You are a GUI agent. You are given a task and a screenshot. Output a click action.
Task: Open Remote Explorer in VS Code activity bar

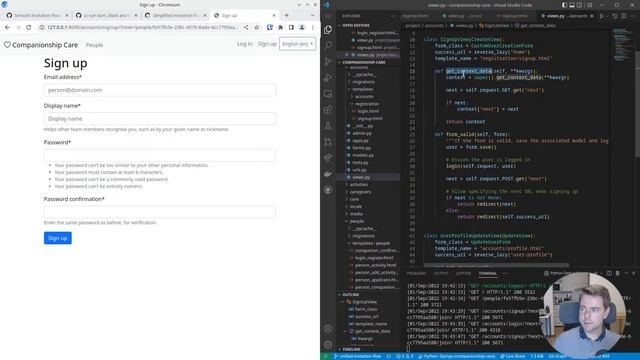point(328,94)
